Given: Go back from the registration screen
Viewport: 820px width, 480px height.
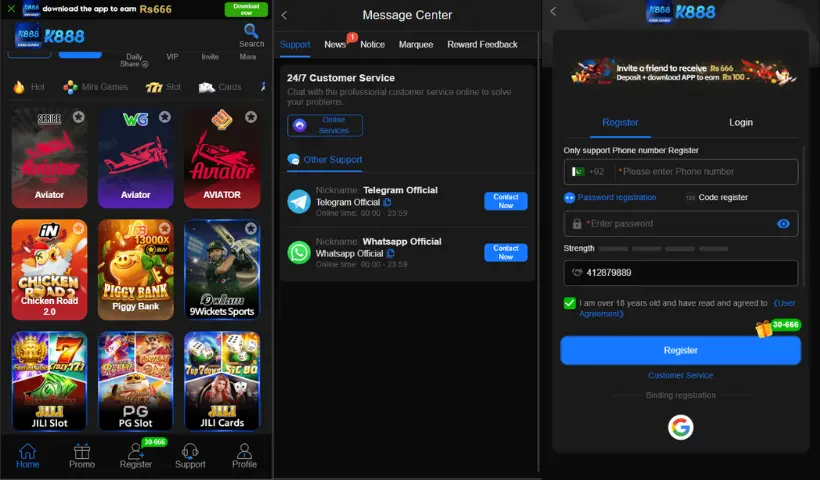Looking at the screenshot, I should tap(553, 11).
